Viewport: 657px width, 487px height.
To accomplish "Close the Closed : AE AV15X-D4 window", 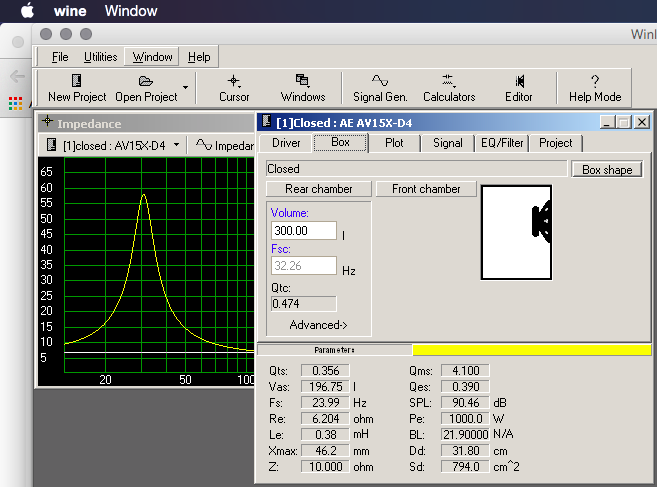I will (x=641, y=122).
